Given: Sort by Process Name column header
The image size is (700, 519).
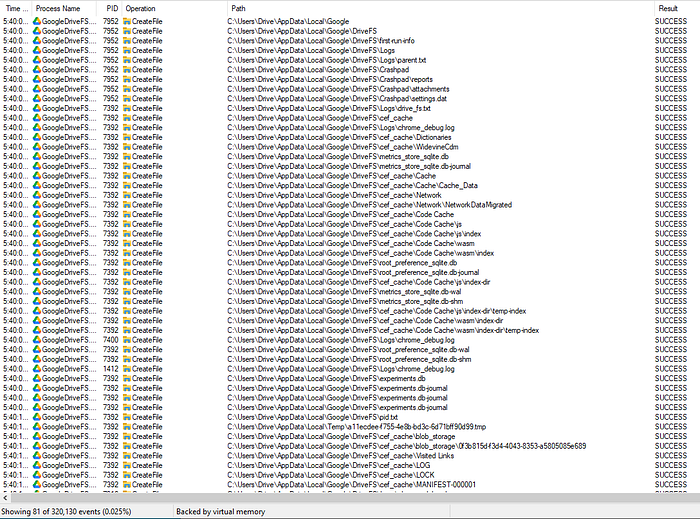Looking at the screenshot, I should point(64,8).
